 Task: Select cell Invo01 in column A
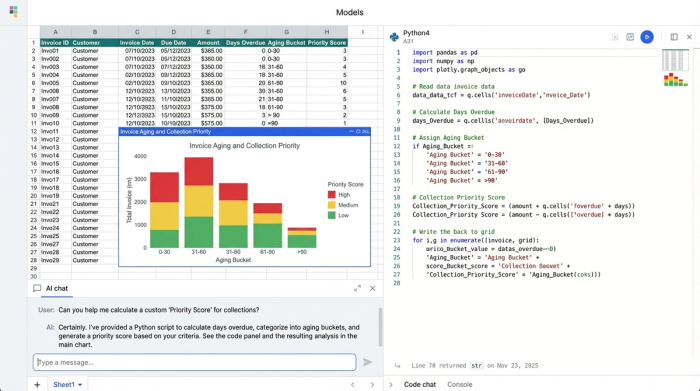point(55,51)
